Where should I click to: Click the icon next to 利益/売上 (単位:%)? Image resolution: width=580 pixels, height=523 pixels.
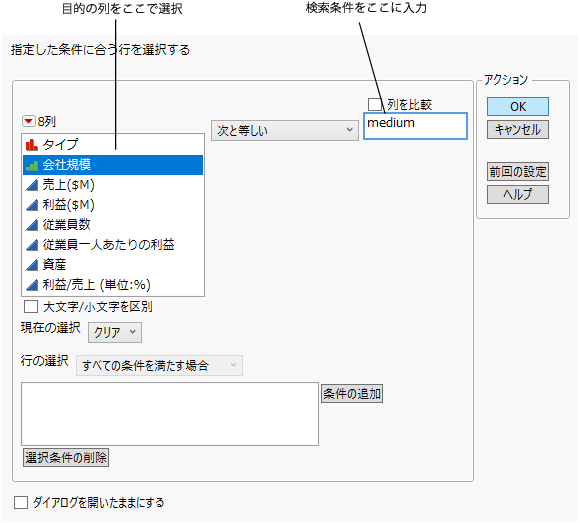pos(32,285)
